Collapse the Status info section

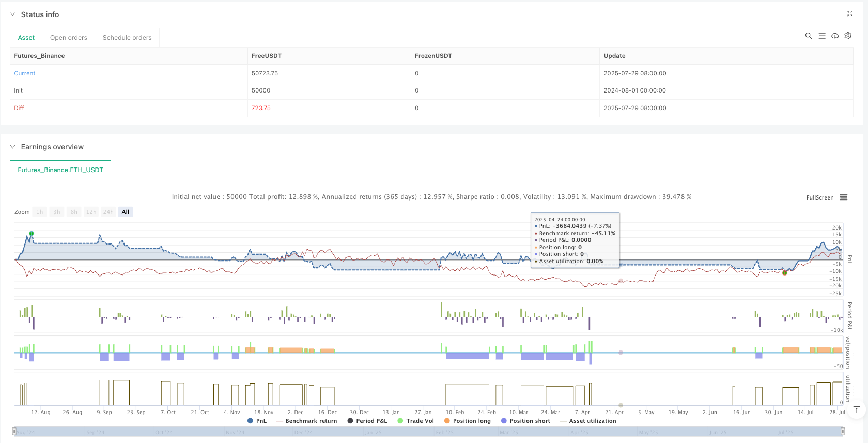13,14
